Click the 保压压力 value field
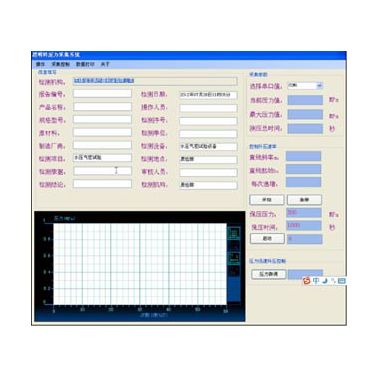Screen dimensions: 378x378 coord(304,213)
